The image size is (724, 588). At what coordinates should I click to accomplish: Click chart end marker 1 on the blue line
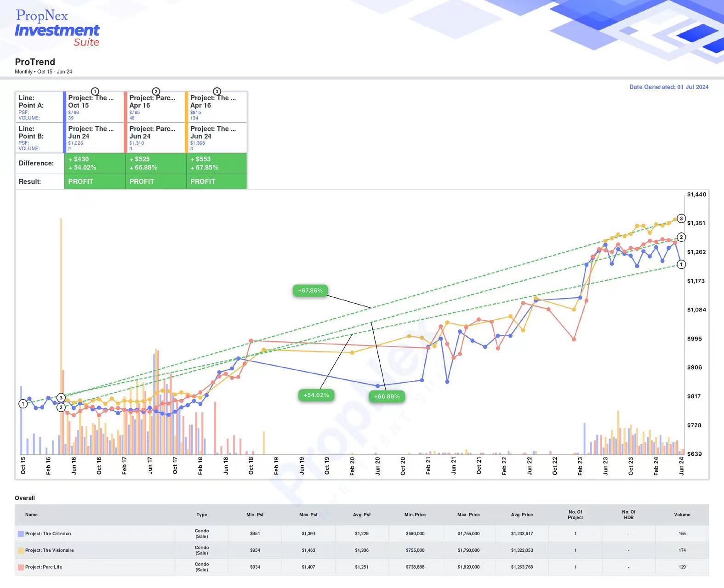tap(681, 264)
